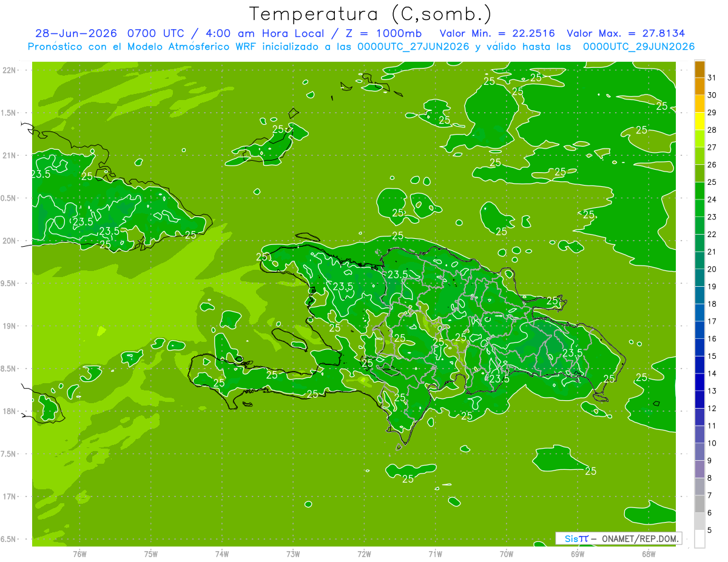Click the "18N" latitude axis label
Image resolution: width=728 pixels, height=562 pixels.
pos(9,411)
